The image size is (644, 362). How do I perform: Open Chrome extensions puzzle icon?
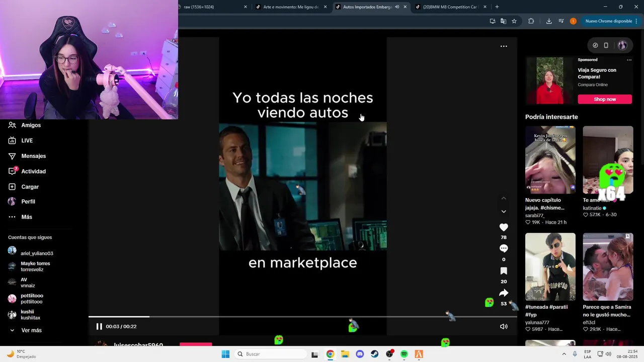(531, 21)
